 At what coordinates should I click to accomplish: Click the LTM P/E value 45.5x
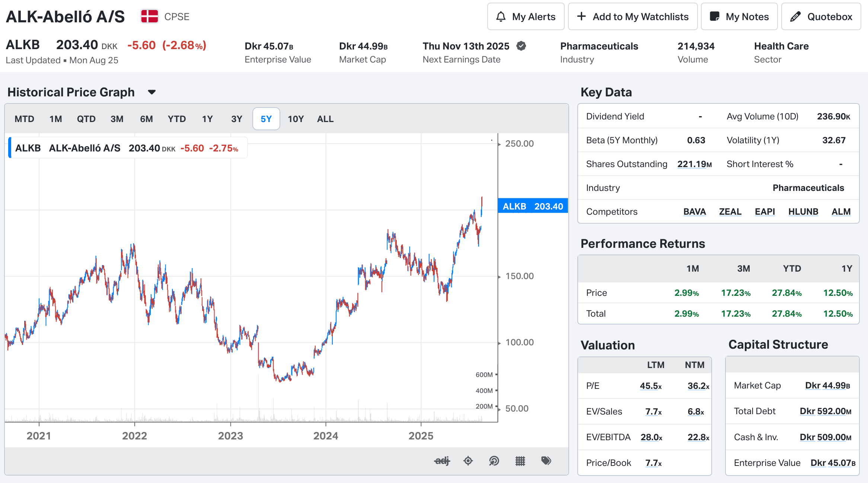click(650, 386)
